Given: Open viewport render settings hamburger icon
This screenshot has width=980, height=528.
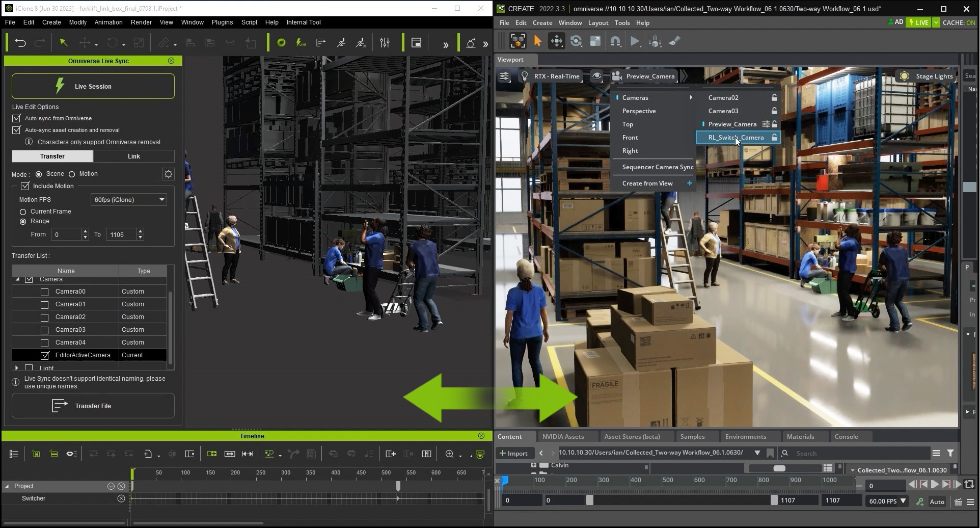Looking at the screenshot, I should pyautogui.click(x=504, y=76).
